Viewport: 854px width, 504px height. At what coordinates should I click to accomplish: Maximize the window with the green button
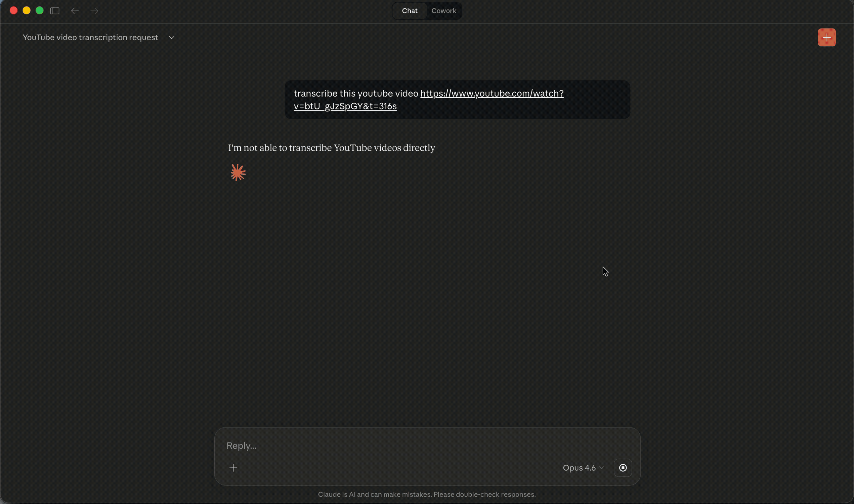click(40, 10)
